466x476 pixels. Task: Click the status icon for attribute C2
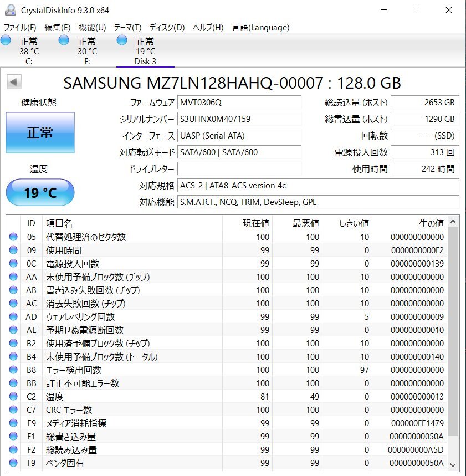pos(13,396)
